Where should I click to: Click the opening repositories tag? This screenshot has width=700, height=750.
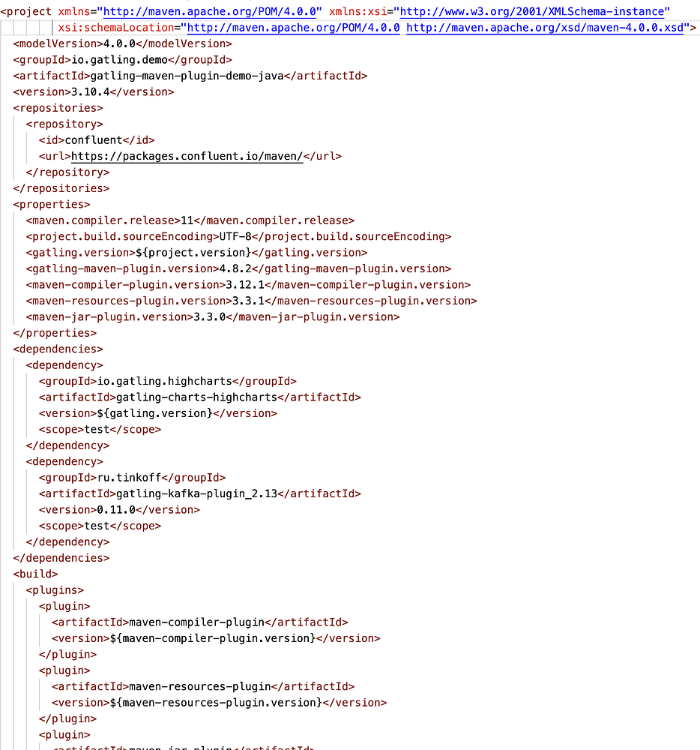pos(58,108)
